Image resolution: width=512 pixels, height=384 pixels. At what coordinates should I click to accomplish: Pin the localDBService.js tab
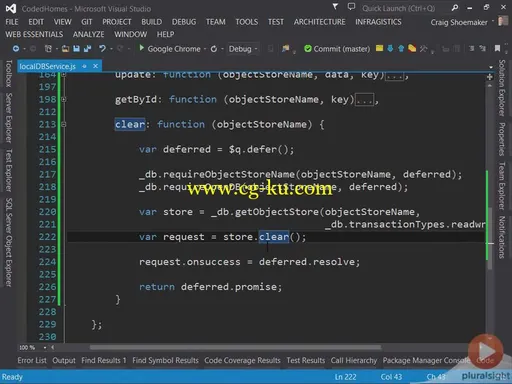(x=84, y=66)
